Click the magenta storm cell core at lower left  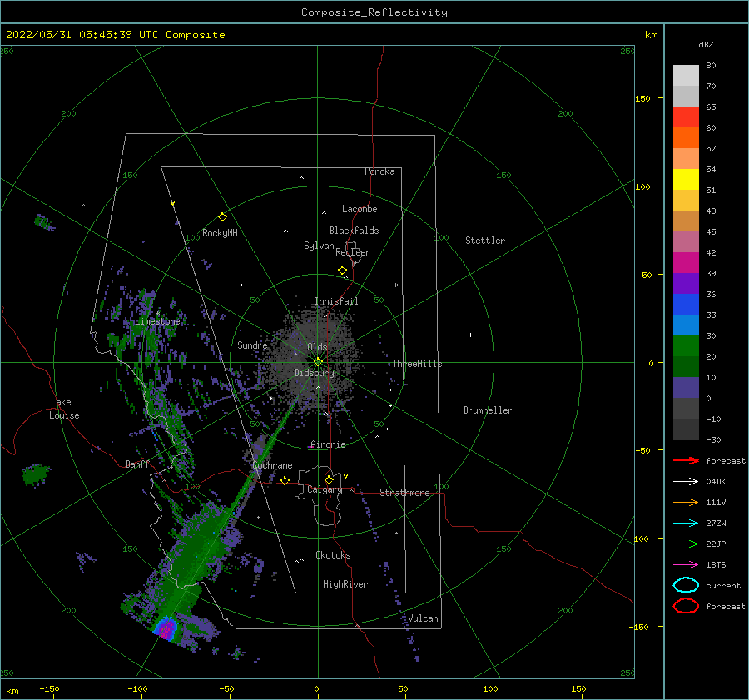[166, 628]
